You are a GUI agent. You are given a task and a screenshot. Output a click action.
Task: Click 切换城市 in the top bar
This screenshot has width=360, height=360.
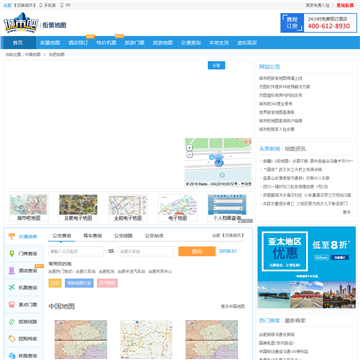[x=25, y=5]
